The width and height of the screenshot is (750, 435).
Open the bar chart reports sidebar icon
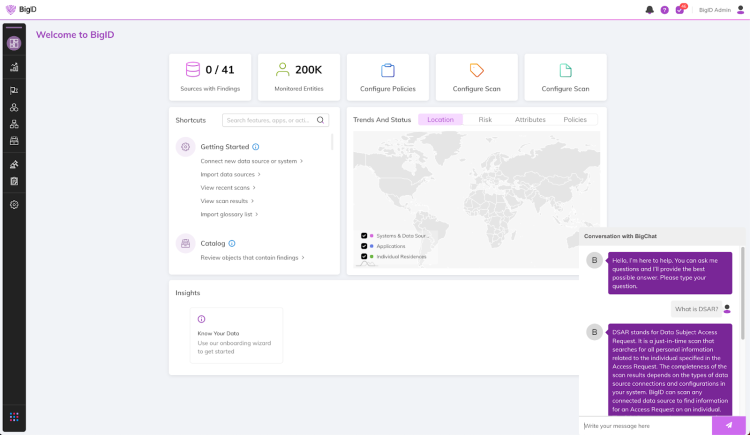14,67
